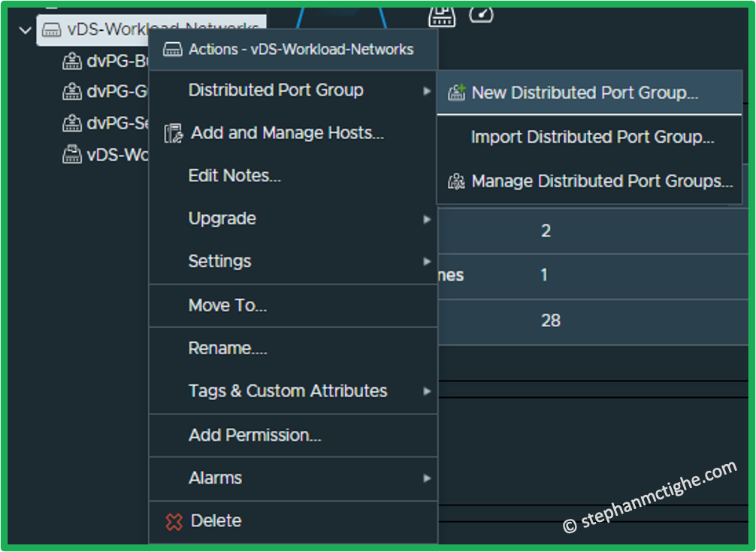This screenshot has height=552, width=756.
Task: Click the red Delete X icon
Action: pos(174,521)
